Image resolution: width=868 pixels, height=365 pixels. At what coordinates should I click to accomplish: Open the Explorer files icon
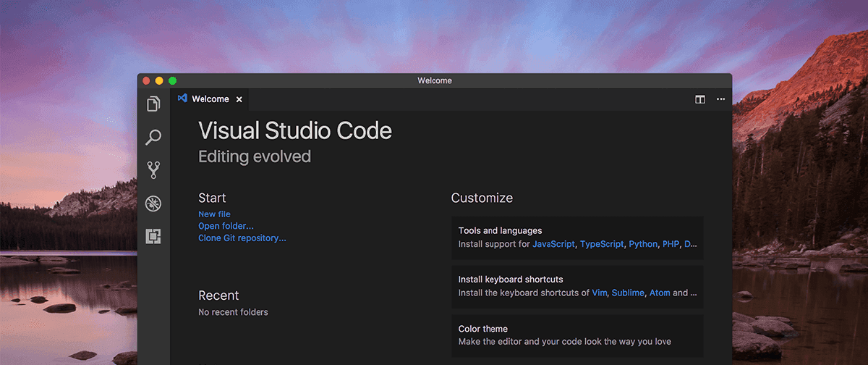(153, 104)
